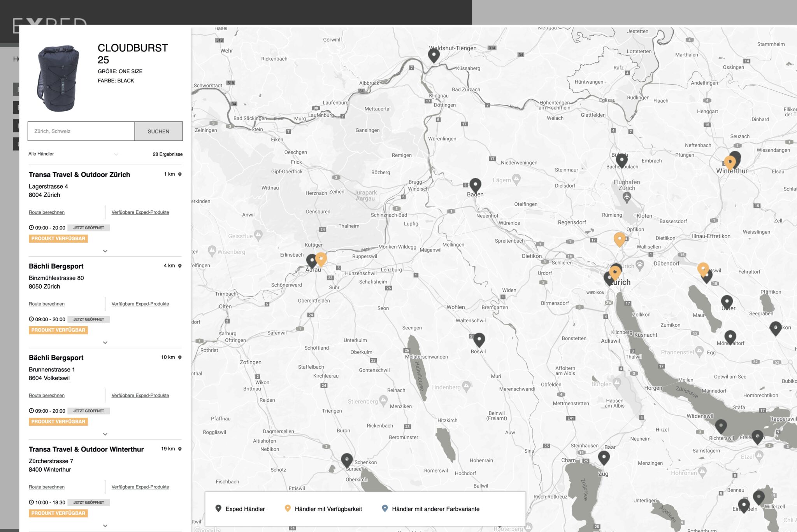Open Route berechnen for Zürcherstrasse 7

coord(47,487)
